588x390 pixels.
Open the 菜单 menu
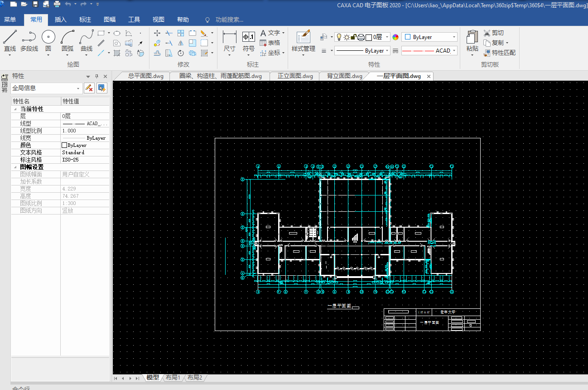click(x=10, y=19)
